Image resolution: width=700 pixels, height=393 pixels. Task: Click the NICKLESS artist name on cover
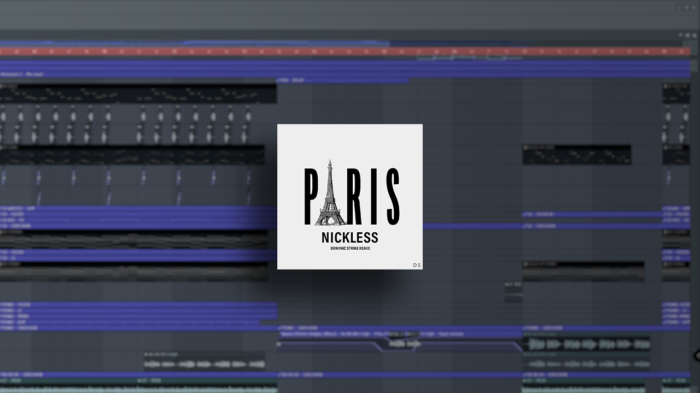click(x=350, y=238)
